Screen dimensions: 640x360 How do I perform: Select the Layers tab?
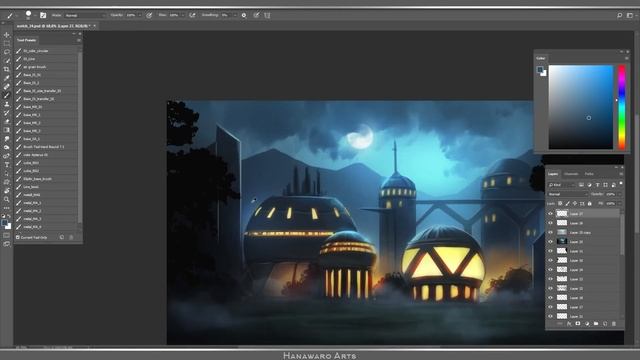pos(553,174)
